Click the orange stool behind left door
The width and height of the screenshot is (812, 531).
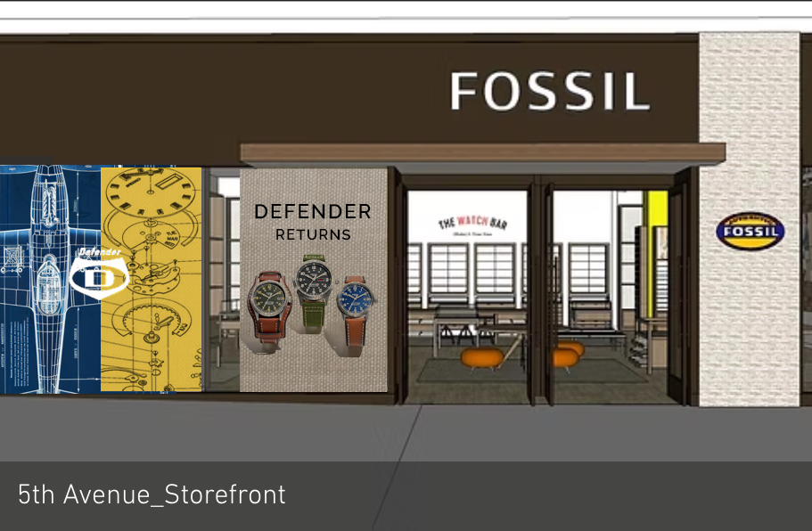tap(481, 358)
